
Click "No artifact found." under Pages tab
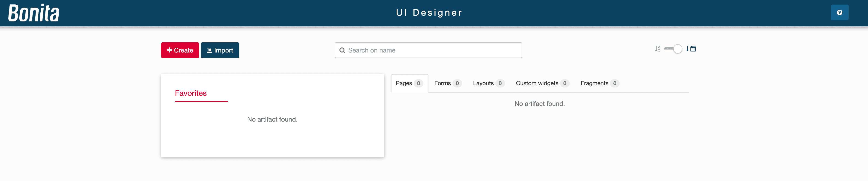pyautogui.click(x=539, y=104)
